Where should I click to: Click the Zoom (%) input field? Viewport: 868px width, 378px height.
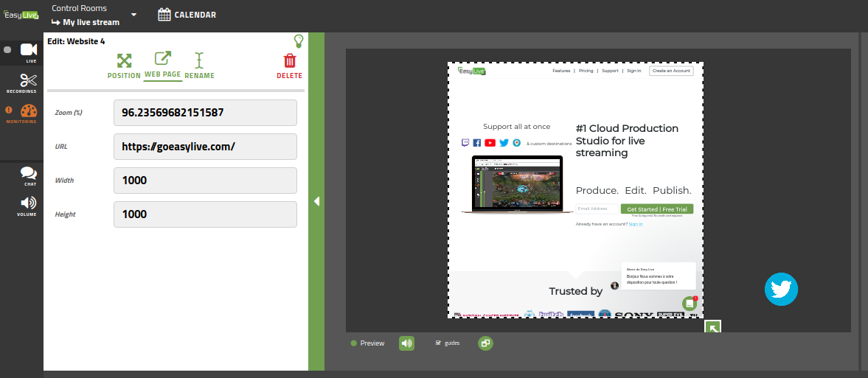click(x=205, y=112)
